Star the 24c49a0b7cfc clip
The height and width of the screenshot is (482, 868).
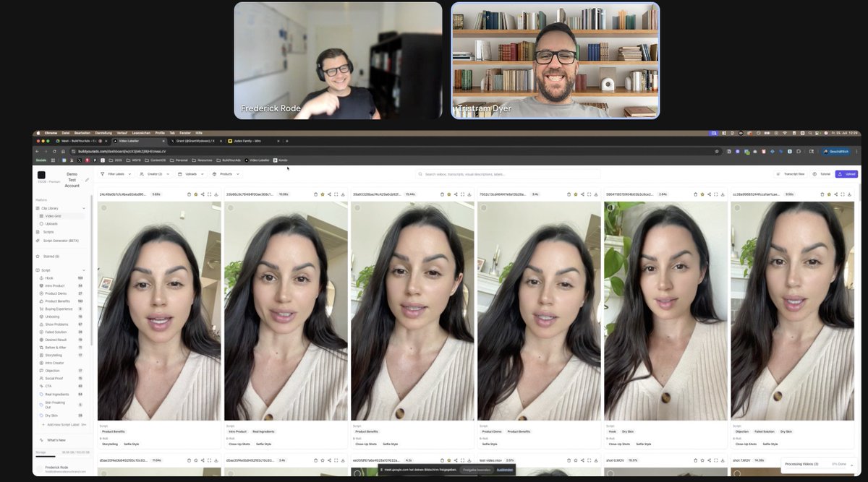tap(196, 194)
